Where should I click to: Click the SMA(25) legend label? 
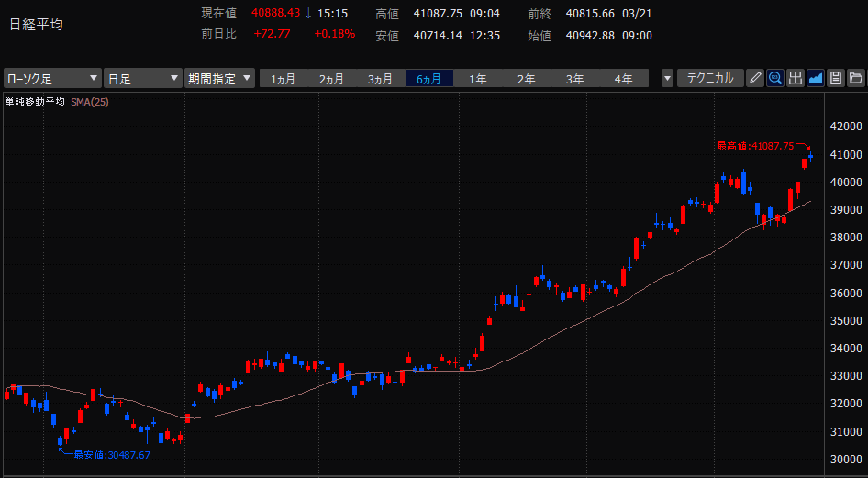[x=90, y=102]
